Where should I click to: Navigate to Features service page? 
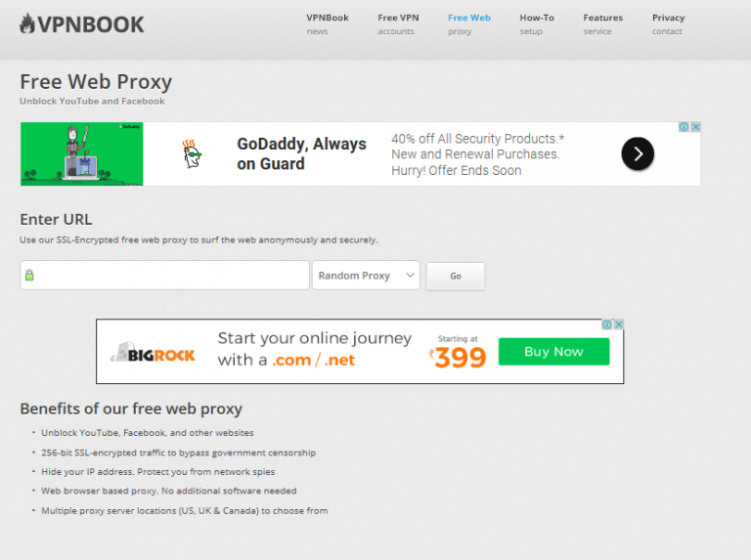point(602,23)
